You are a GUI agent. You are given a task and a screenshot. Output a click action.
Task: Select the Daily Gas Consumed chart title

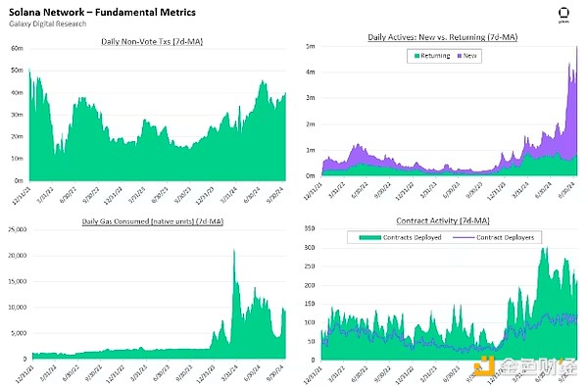coord(153,221)
